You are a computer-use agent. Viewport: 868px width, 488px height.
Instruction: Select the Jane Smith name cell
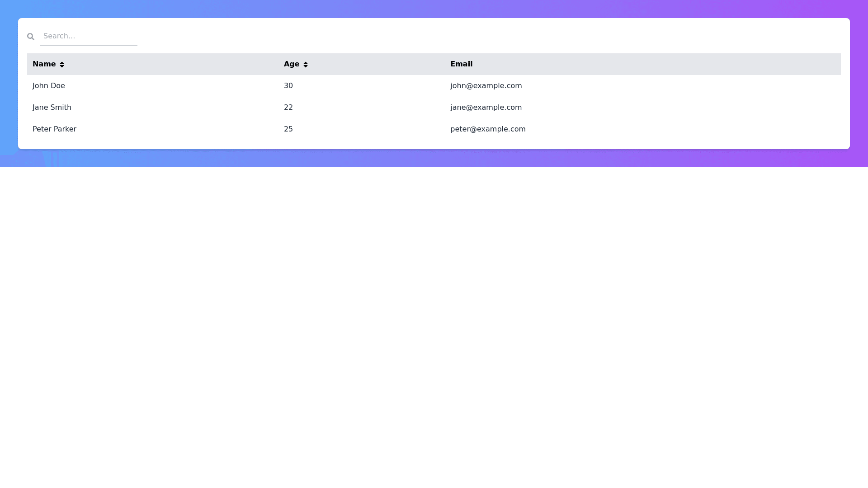point(52,108)
